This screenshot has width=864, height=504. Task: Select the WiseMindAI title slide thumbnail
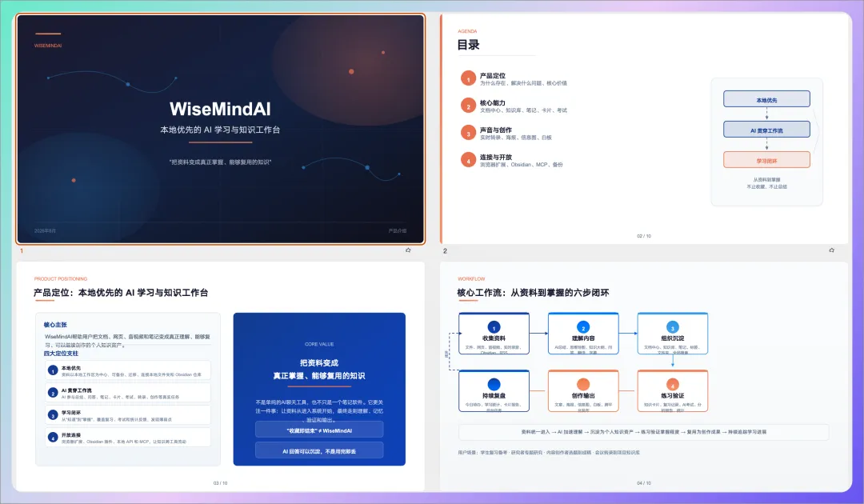click(221, 129)
